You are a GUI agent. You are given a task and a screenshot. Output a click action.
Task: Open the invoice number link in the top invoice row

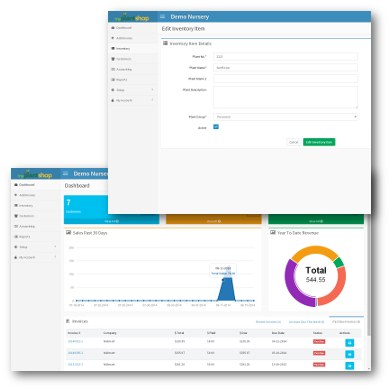pos(75,342)
